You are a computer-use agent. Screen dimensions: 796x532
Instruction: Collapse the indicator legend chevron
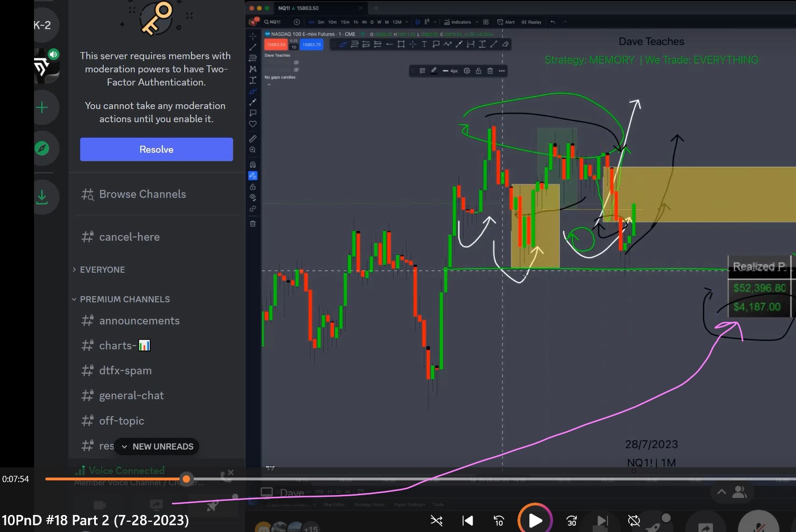coord(269,85)
